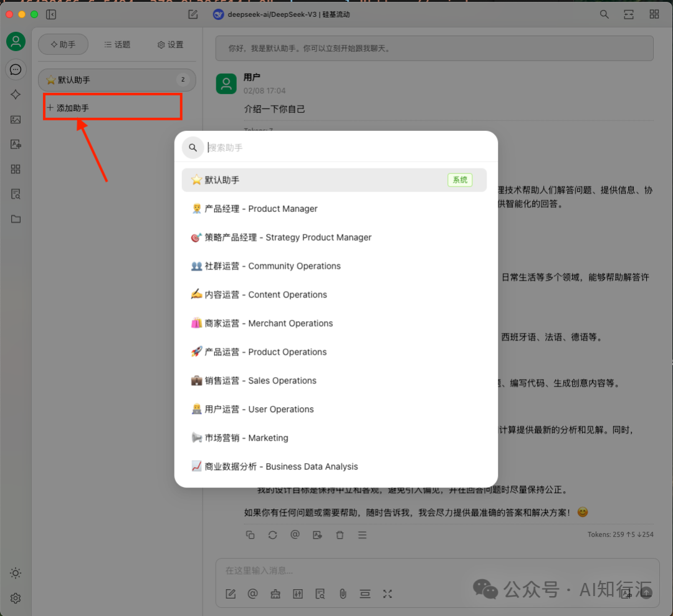Image resolution: width=673 pixels, height=616 pixels.
Task: Select 商业数据分析 - Business Data Analysis
Action: 335,466
